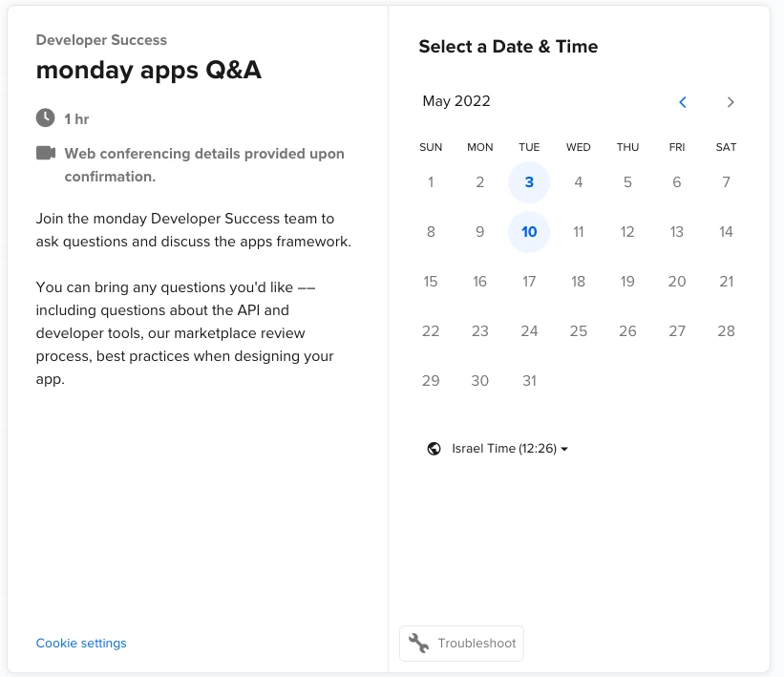Click date 27 in the Friday column
Viewport: 784px width, 677px height.
[x=677, y=330]
